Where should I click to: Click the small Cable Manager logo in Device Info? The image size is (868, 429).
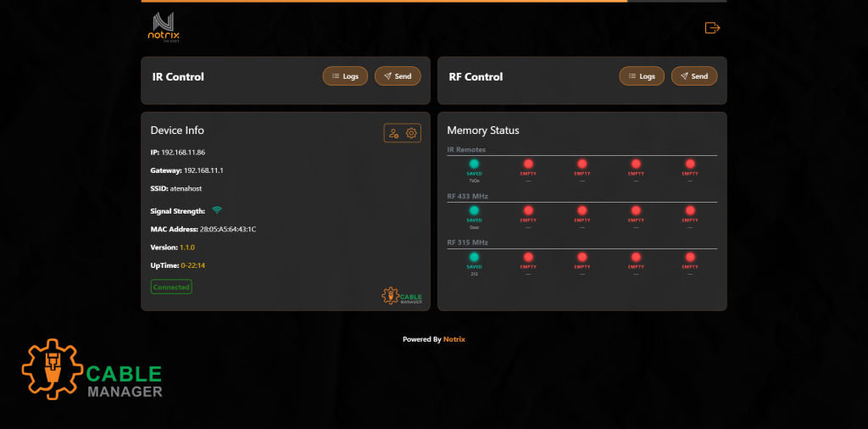point(402,296)
